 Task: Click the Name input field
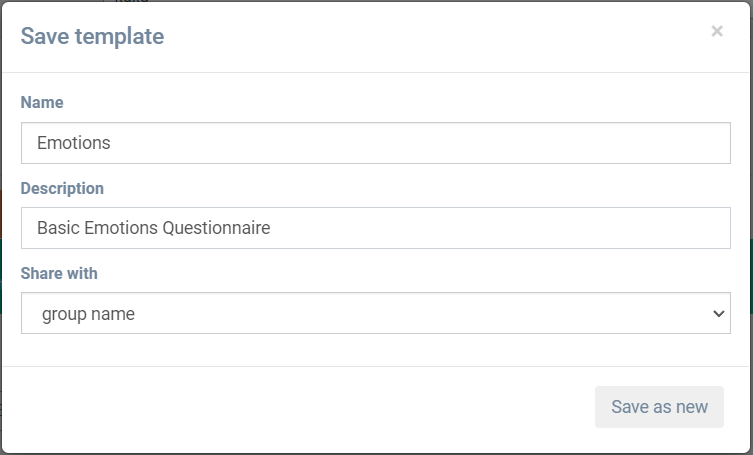point(375,143)
